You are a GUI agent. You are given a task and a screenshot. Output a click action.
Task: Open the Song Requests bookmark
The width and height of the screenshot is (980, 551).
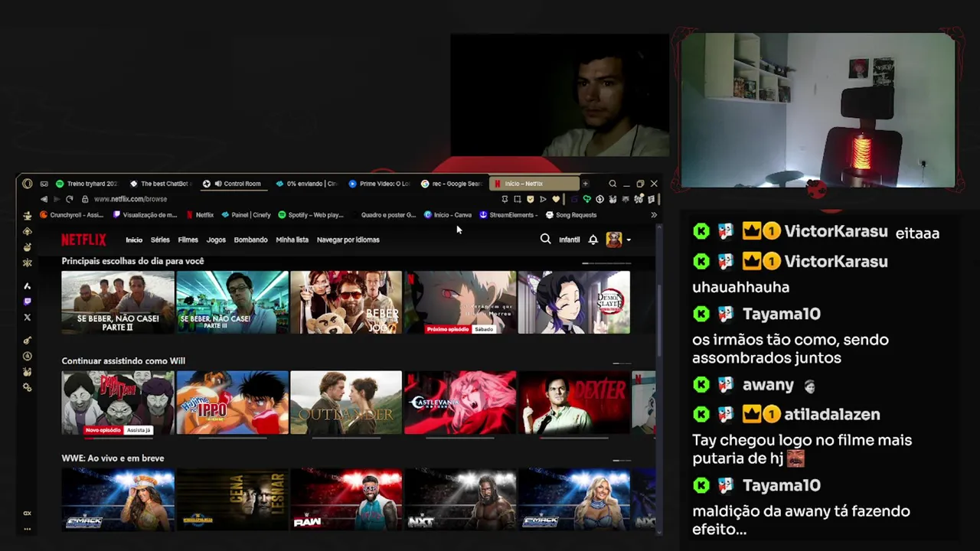pyautogui.click(x=571, y=215)
